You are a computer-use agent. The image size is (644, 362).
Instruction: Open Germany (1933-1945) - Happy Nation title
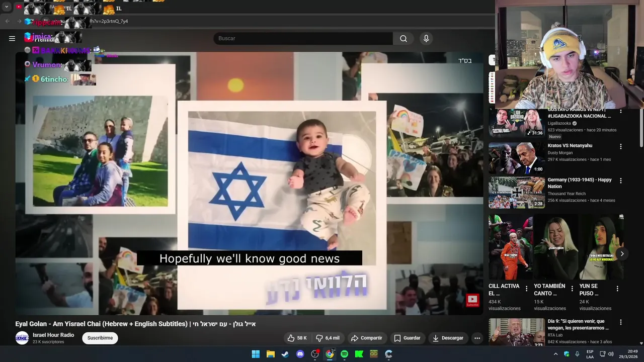(580, 183)
